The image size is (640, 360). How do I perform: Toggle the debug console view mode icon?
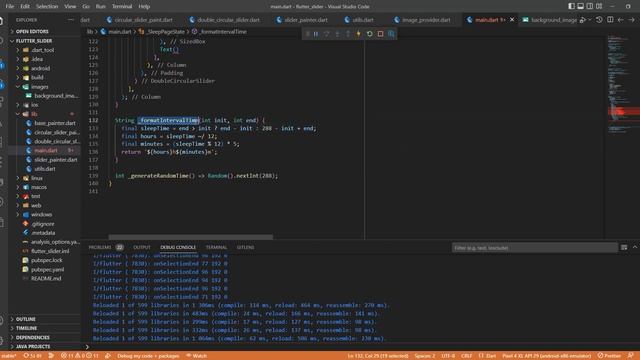click(x=624, y=247)
